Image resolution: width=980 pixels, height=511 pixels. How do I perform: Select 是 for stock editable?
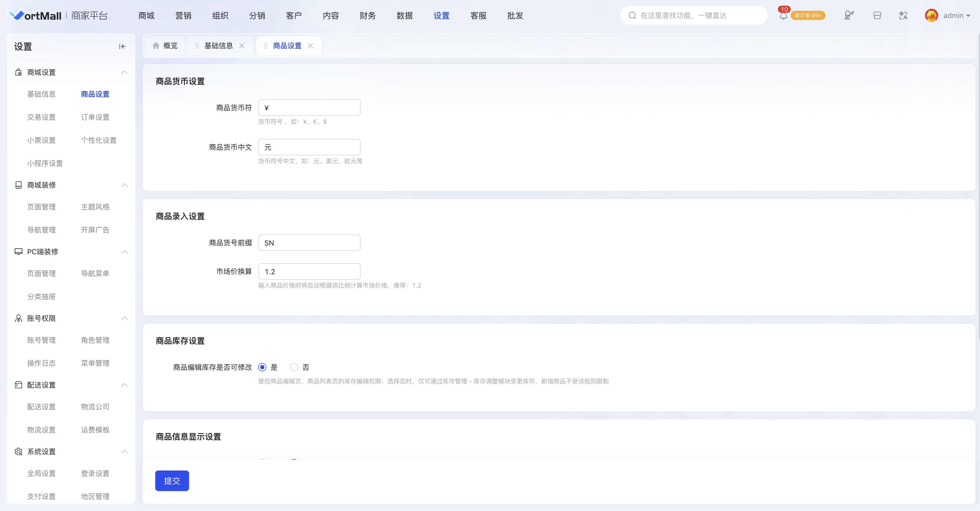[x=262, y=367]
